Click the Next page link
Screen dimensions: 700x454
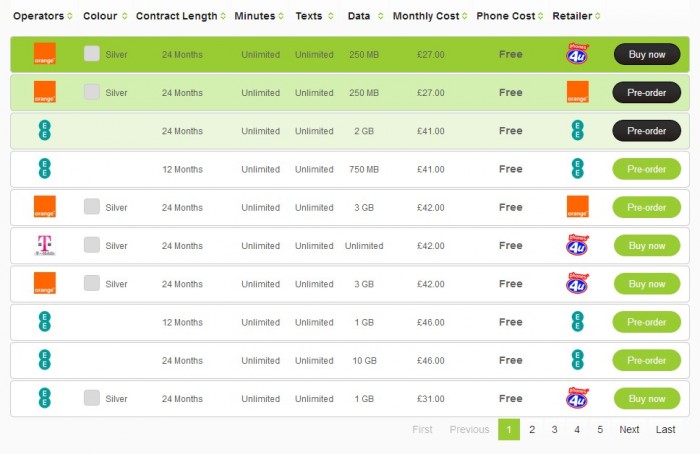click(629, 429)
